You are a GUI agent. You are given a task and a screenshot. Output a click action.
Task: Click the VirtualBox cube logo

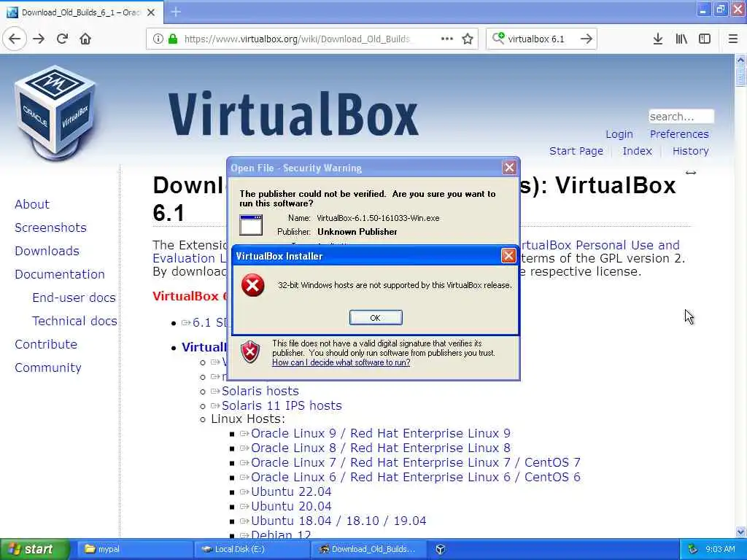(55, 113)
